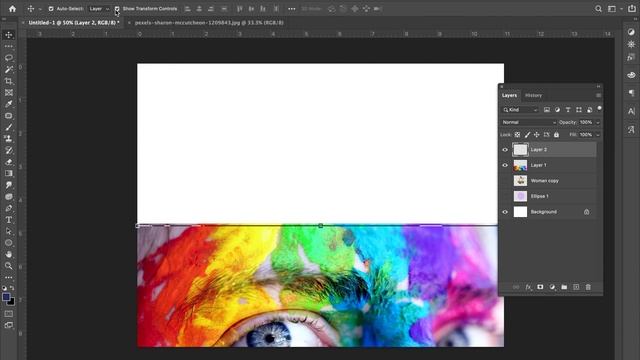
Task: Show the Woman copy layer visibility box
Action: (x=505, y=181)
